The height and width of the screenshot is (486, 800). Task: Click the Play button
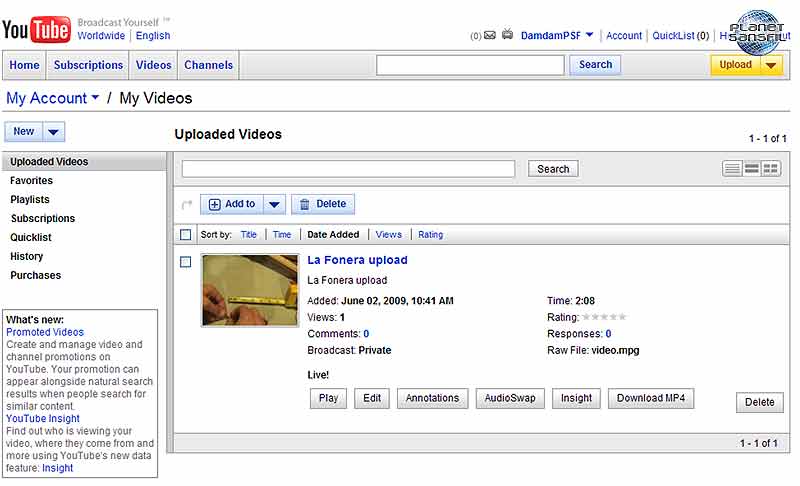[328, 398]
